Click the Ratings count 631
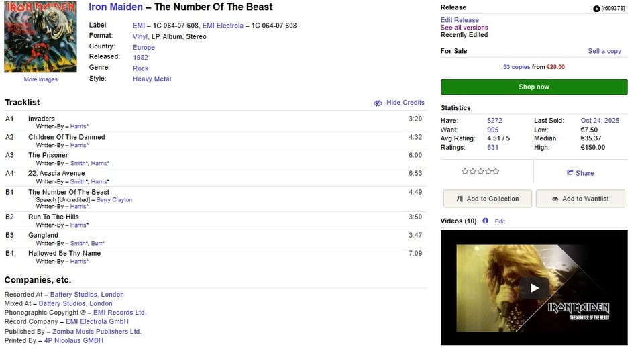 point(493,148)
